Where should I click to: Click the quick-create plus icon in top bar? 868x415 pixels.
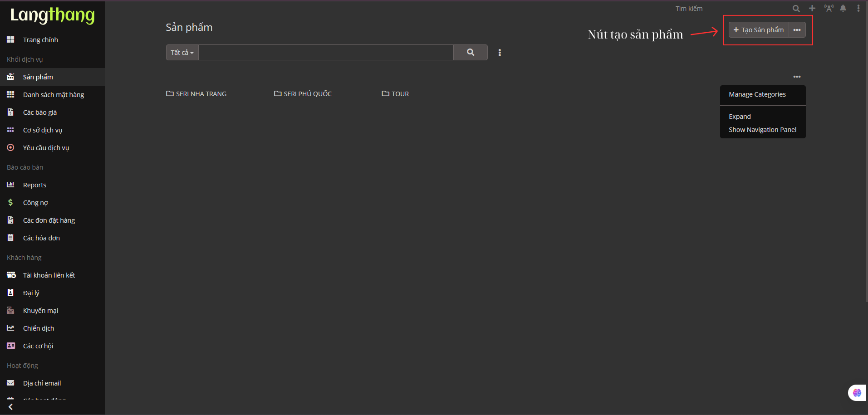coord(812,9)
